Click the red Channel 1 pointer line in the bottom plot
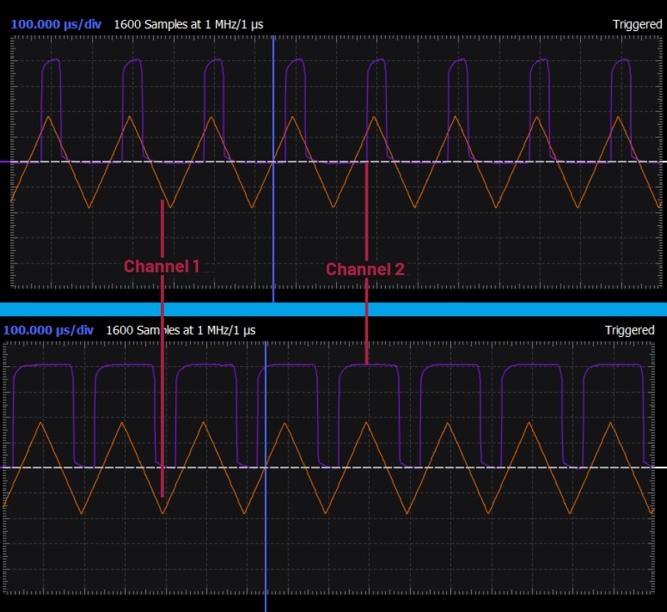 point(162,420)
